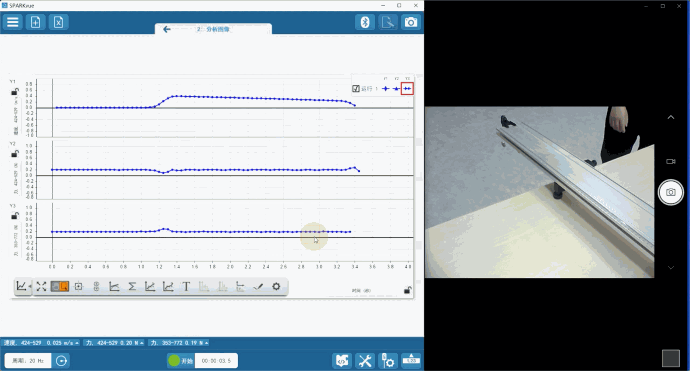Viewport: 690px width, 371px height.
Task: Toggle the time axis lock at graph corner
Action: tap(407, 290)
